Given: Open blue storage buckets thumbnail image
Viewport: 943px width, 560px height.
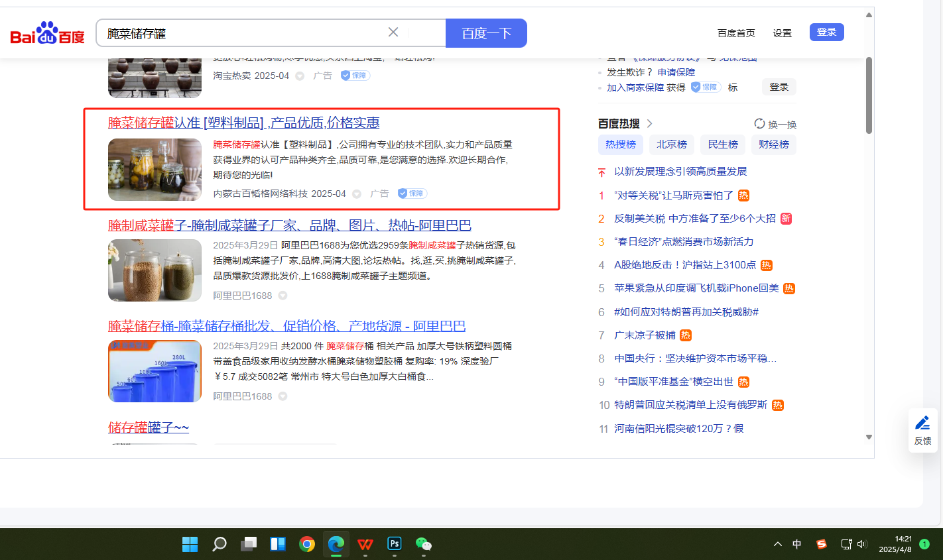Looking at the screenshot, I should pos(155,371).
